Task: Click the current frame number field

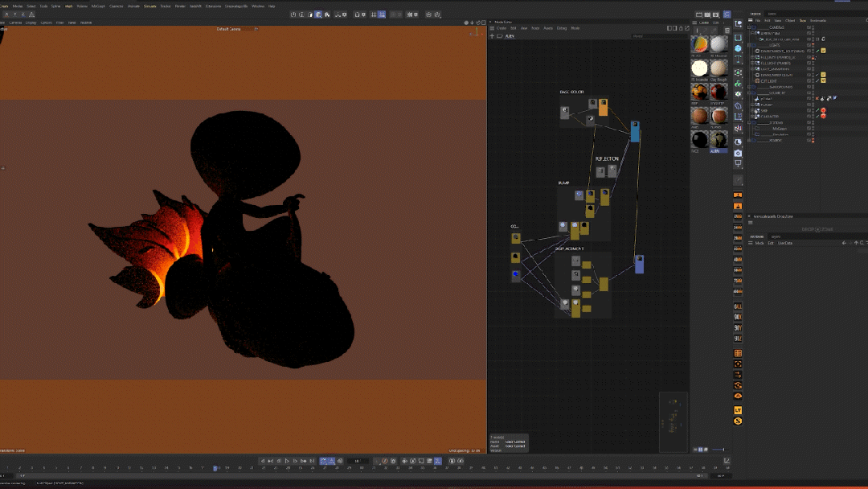Action: pyautogui.click(x=358, y=461)
